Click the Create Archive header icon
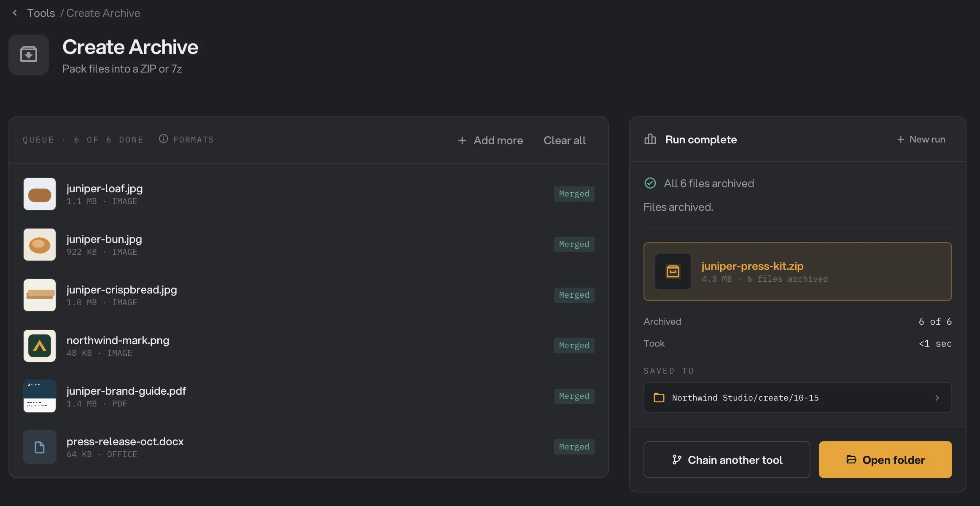 coord(29,55)
